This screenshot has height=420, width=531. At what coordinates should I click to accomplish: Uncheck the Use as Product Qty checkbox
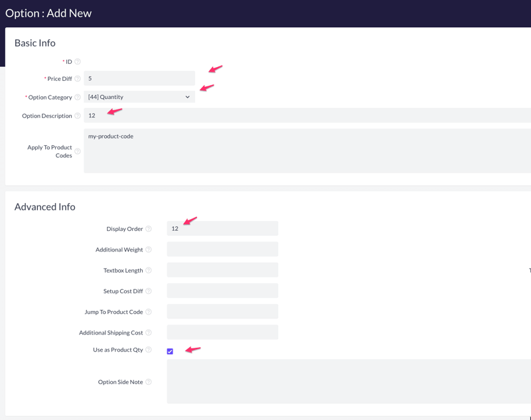[170, 351]
